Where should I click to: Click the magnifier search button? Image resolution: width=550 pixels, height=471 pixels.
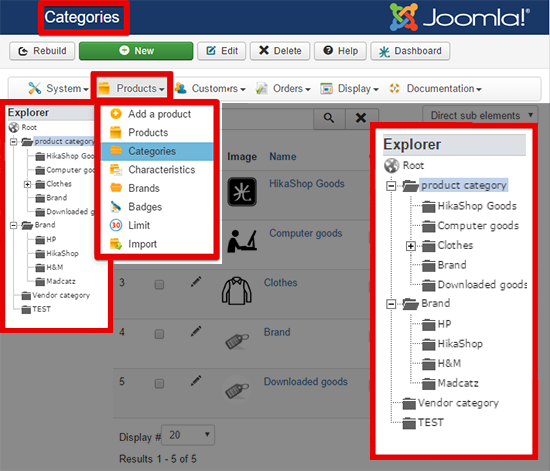coord(329,118)
